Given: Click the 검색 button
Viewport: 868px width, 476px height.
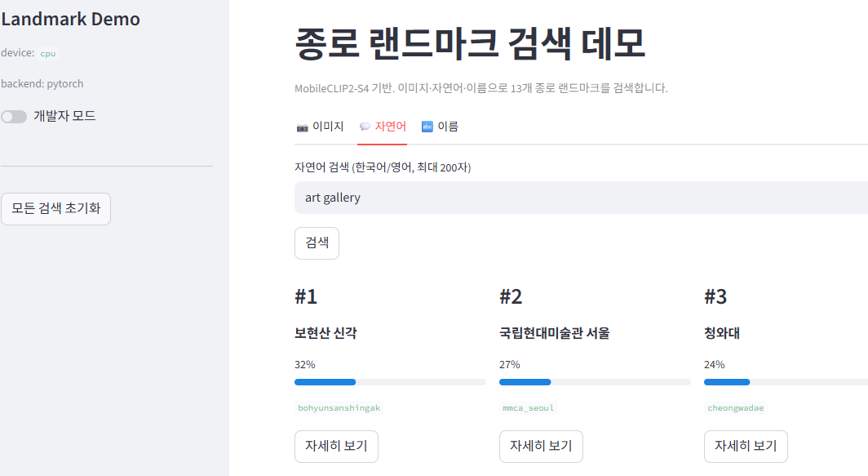Looking at the screenshot, I should tap(317, 242).
